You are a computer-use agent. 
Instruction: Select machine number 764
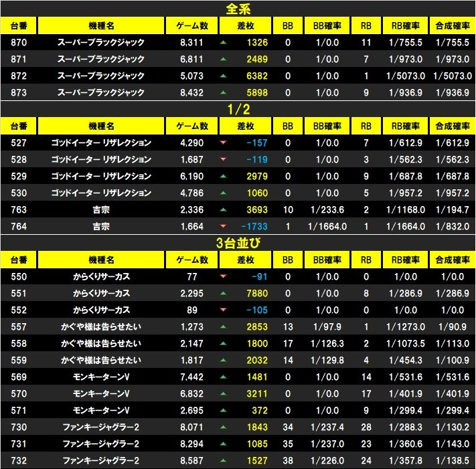tap(19, 226)
